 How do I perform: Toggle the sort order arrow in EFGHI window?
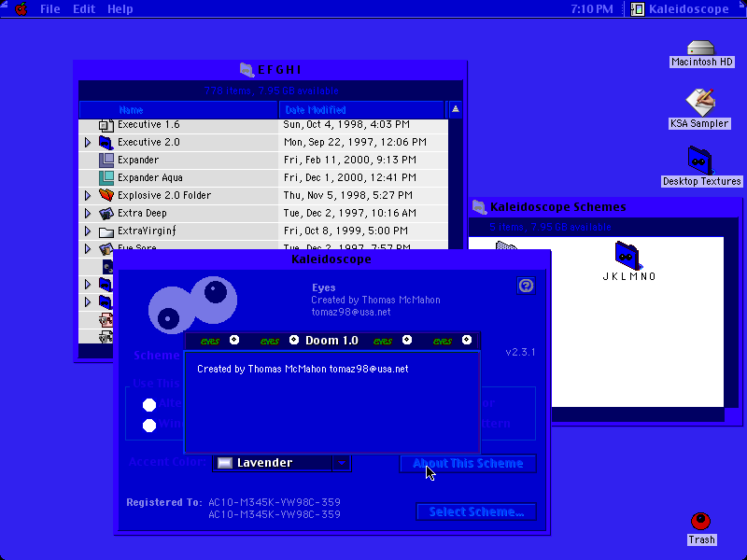point(456,109)
